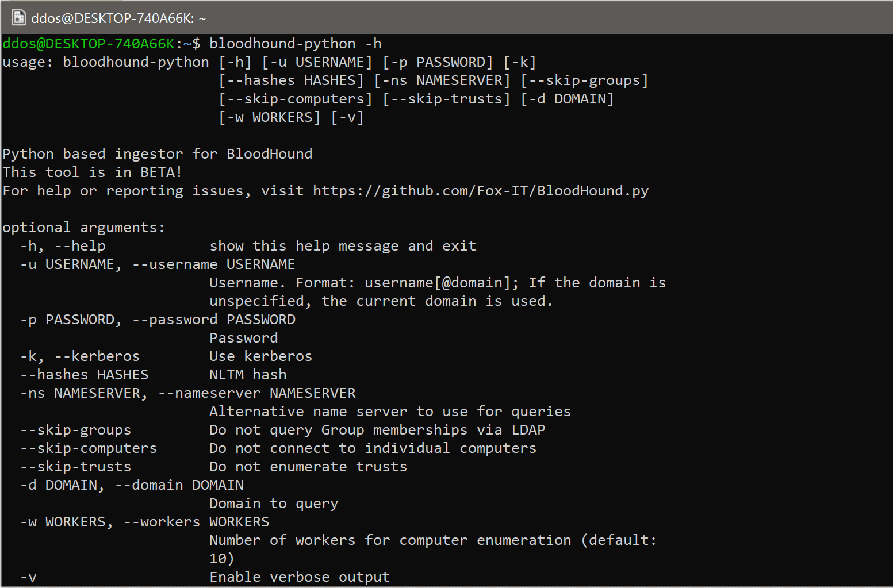Click 'show this help message and exit'
Viewport: 893px width, 588px height.
coord(343,246)
